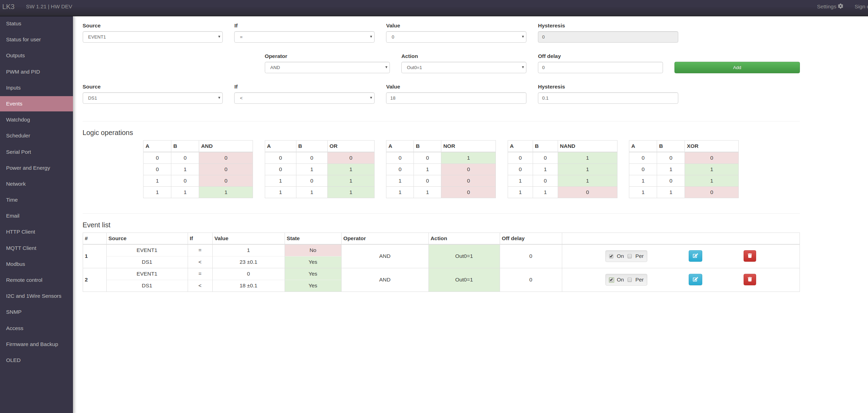This screenshot has height=413, width=868.
Task: Click the LK3 logo link
Action: (x=8, y=7)
